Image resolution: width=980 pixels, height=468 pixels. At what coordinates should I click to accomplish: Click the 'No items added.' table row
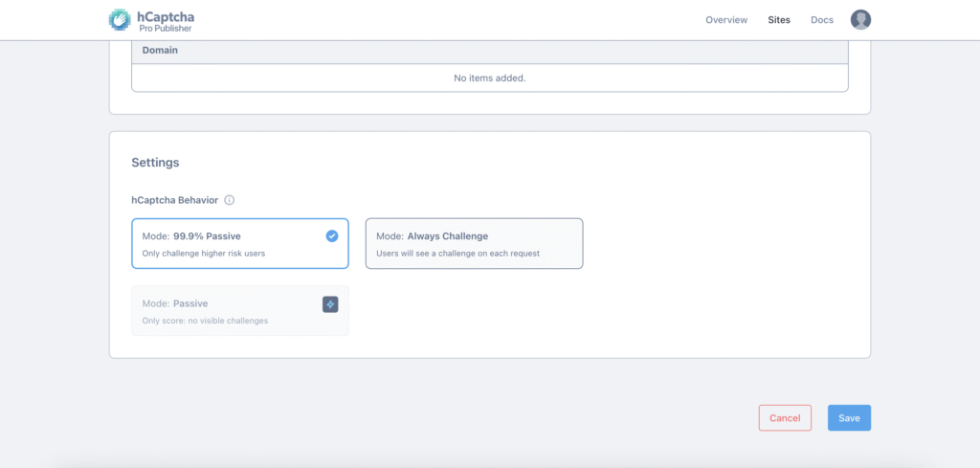[489, 78]
